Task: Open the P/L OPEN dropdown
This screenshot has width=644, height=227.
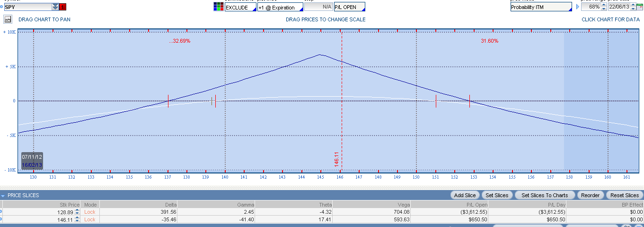Action: pyautogui.click(x=350, y=7)
